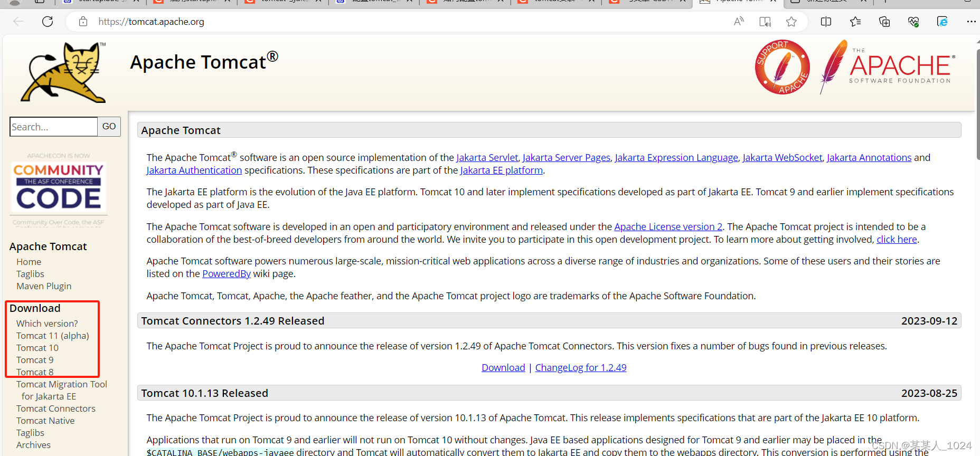Follow the Jakarta Server Pages link
Viewport: 980px width, 456px height.
[566, 157]
